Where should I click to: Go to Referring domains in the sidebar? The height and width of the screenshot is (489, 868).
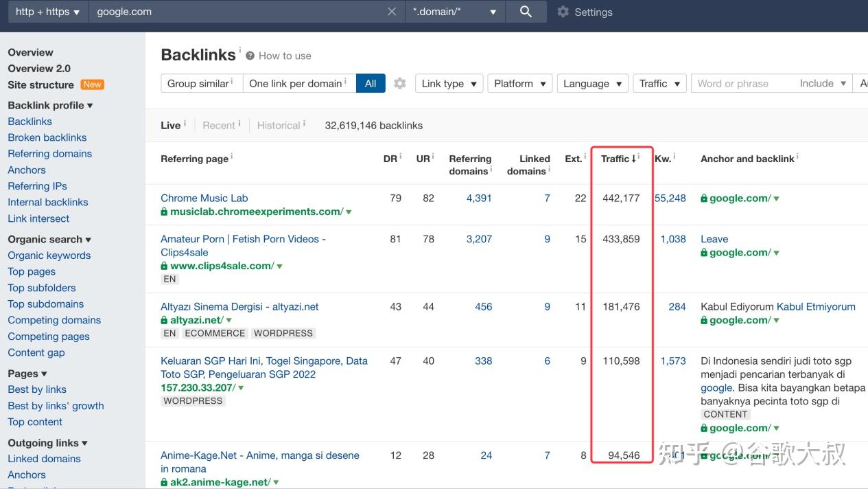[49, 153]
